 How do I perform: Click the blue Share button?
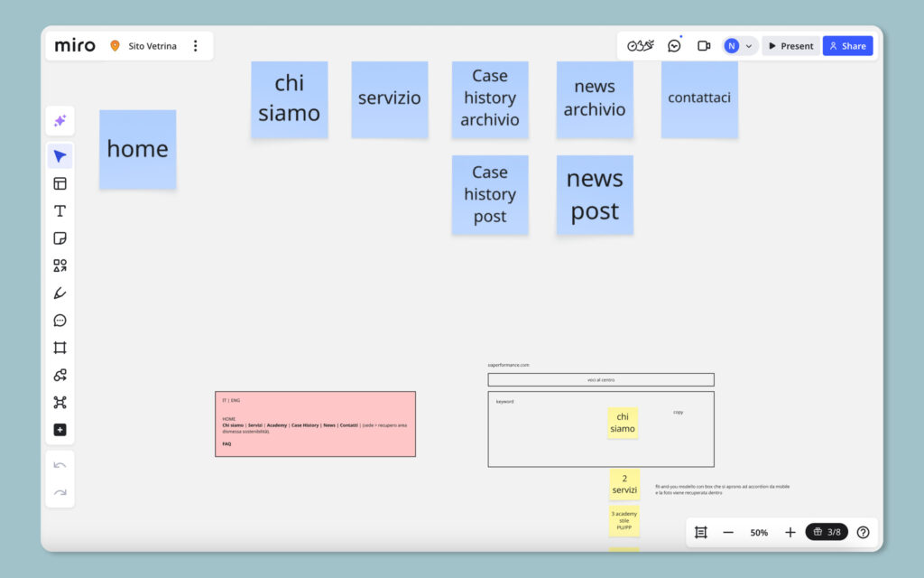point(847,46)
